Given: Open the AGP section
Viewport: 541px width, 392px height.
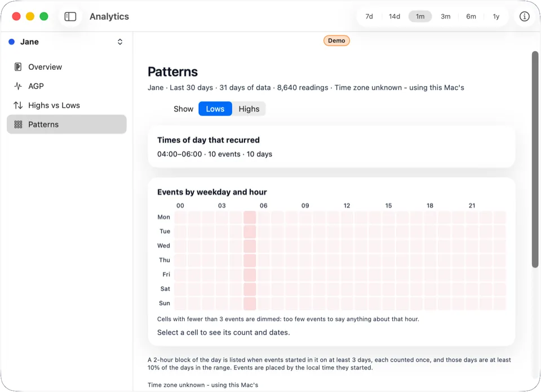Looking at the screenshot, I should click(66, 86).
